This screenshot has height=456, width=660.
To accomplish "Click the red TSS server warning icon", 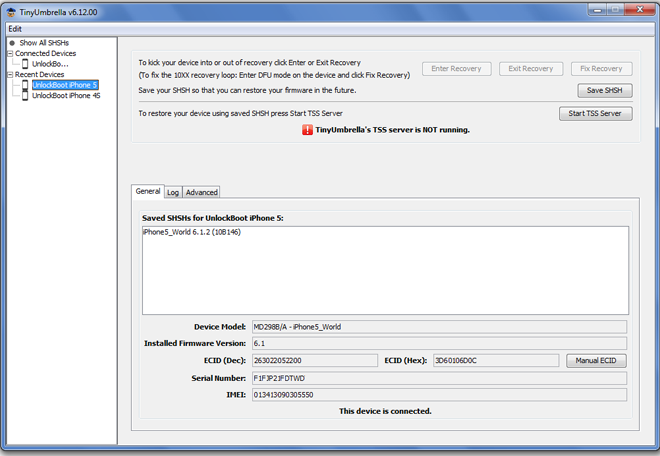I will [307, 130].
